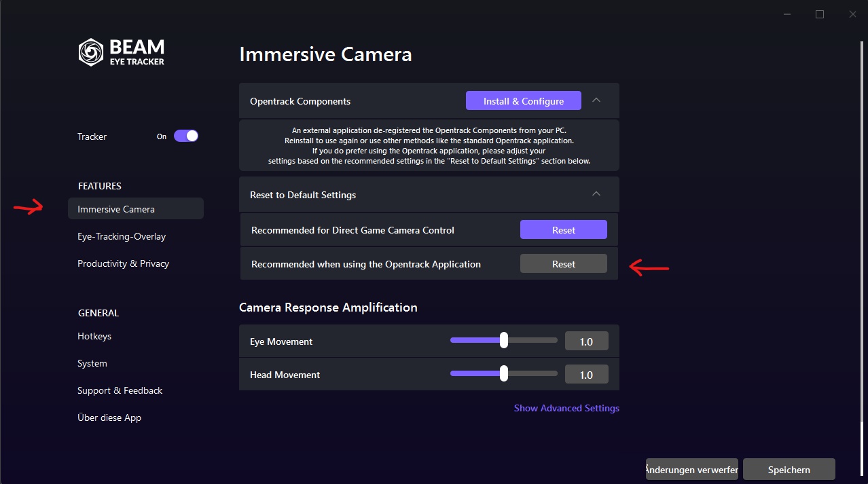868x484 pixels.
Task: Show Advanced Settings
Action: 566,408
